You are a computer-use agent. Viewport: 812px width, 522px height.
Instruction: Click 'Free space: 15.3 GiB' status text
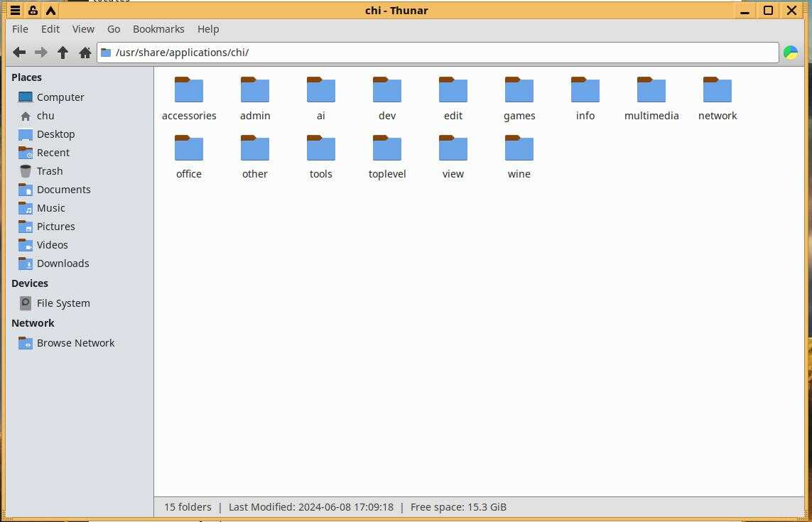(458, 507)
